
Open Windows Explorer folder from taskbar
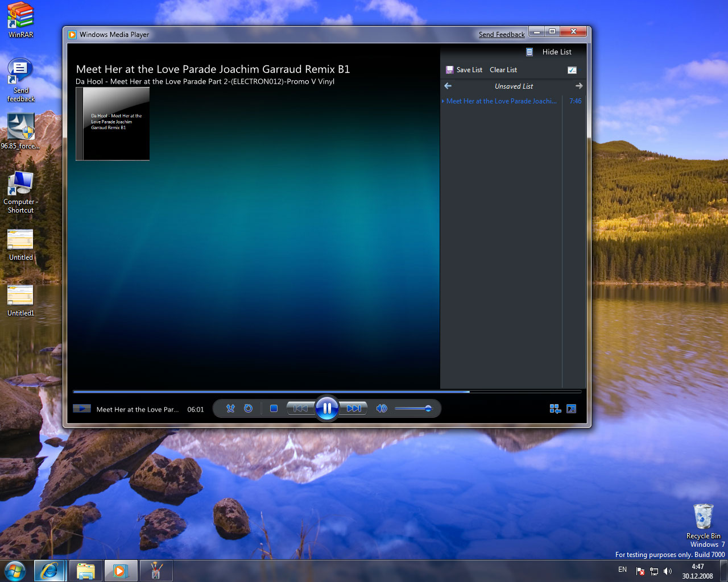pos(86,571)
